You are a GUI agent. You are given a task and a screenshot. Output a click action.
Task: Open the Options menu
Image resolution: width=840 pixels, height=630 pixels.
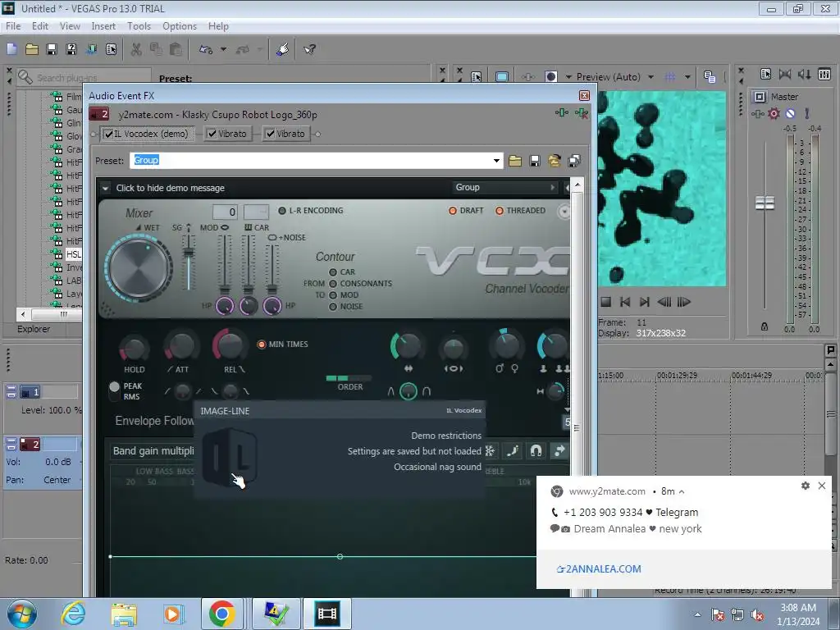point(180,25)
